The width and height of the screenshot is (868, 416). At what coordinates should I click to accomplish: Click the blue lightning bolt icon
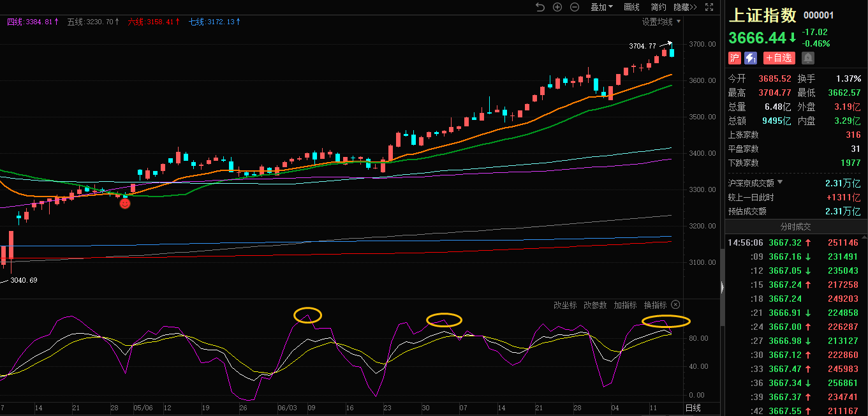click(x=751, y=58)
